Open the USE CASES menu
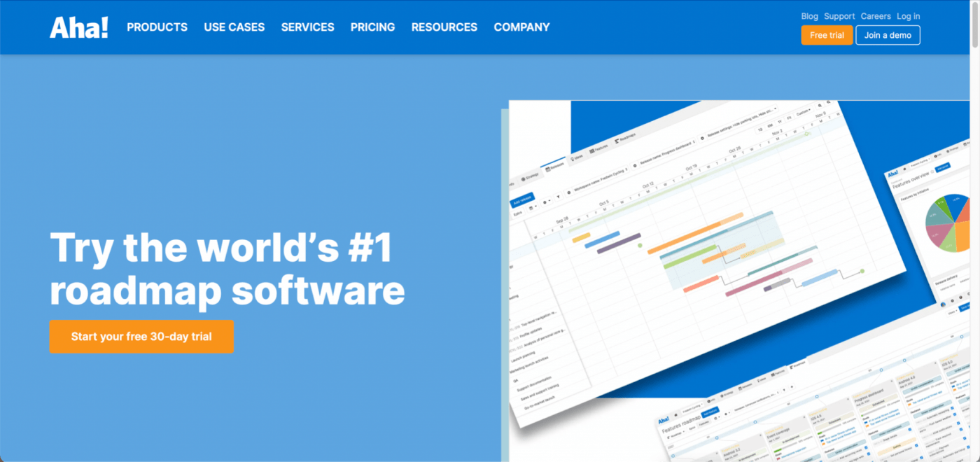Image resolution: width=980 pixels, height=462 pixels. click(x=234, y=27)
